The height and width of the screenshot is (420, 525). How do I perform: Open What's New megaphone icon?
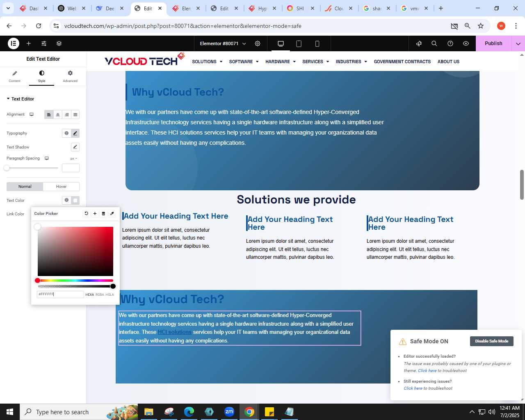(x=419, y=43)
